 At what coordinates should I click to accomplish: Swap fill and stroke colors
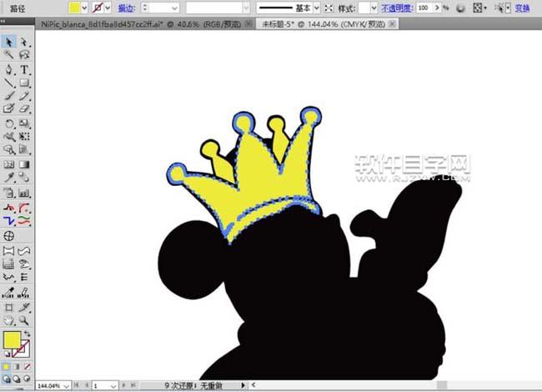tap(27, 334)
